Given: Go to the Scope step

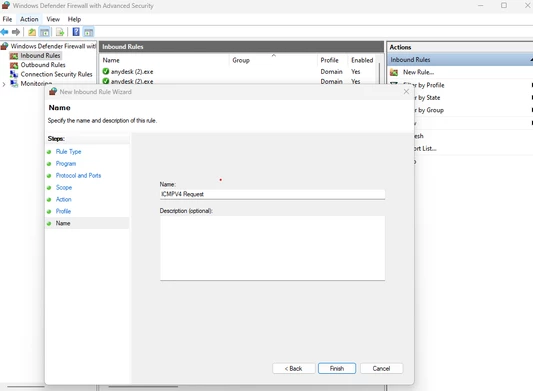Looking at the screenshot, I should click(x=64, y=187).
